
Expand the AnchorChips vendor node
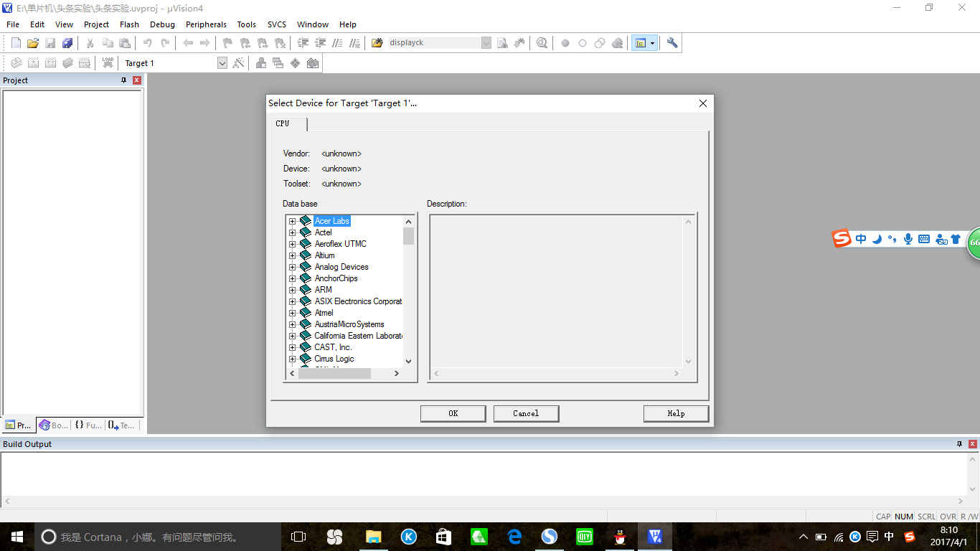click(x=293, y=278)
